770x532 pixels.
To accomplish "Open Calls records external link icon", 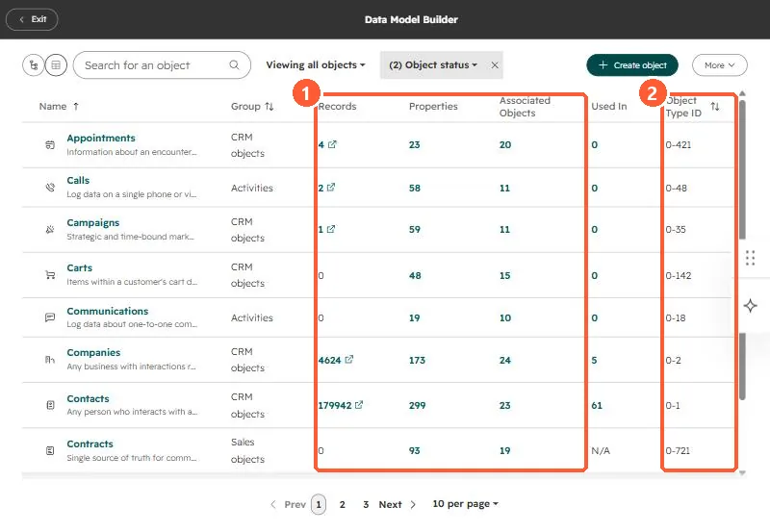I will point(331,188).
